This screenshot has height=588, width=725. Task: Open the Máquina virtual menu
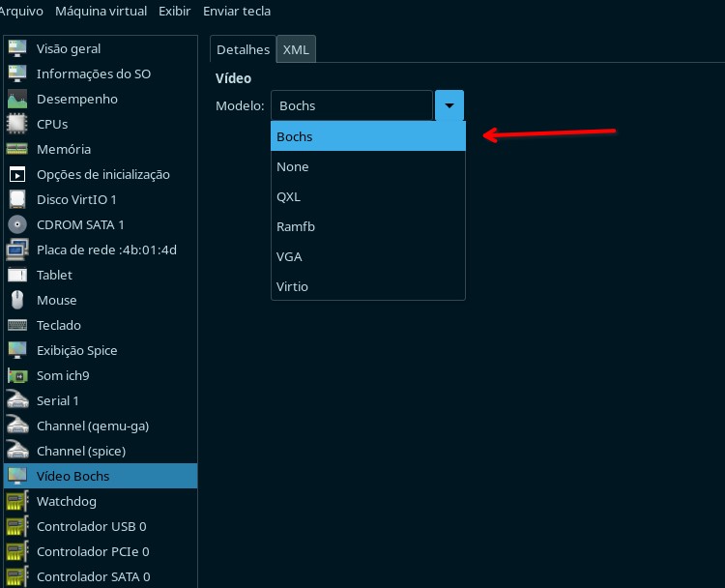(101, 11)
